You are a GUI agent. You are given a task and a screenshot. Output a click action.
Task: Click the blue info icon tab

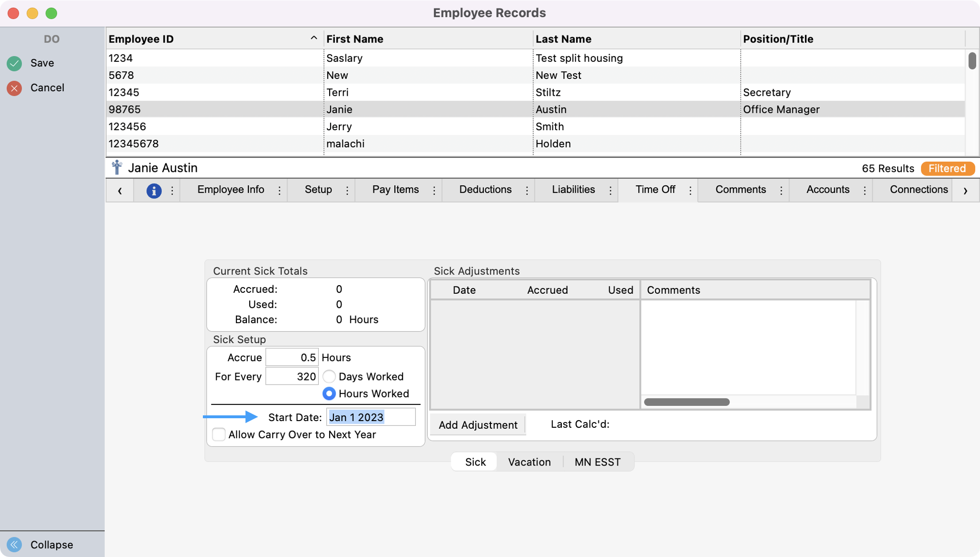[154, 190]
